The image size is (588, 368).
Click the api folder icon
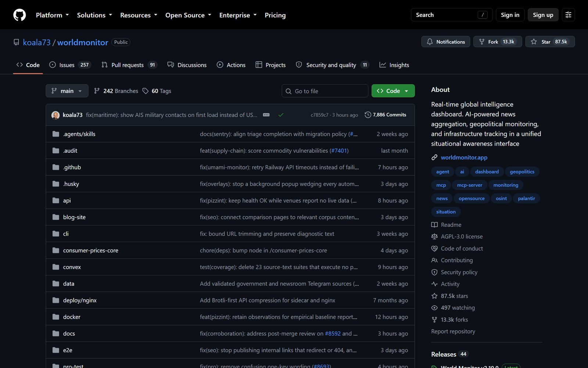(56, 201)
